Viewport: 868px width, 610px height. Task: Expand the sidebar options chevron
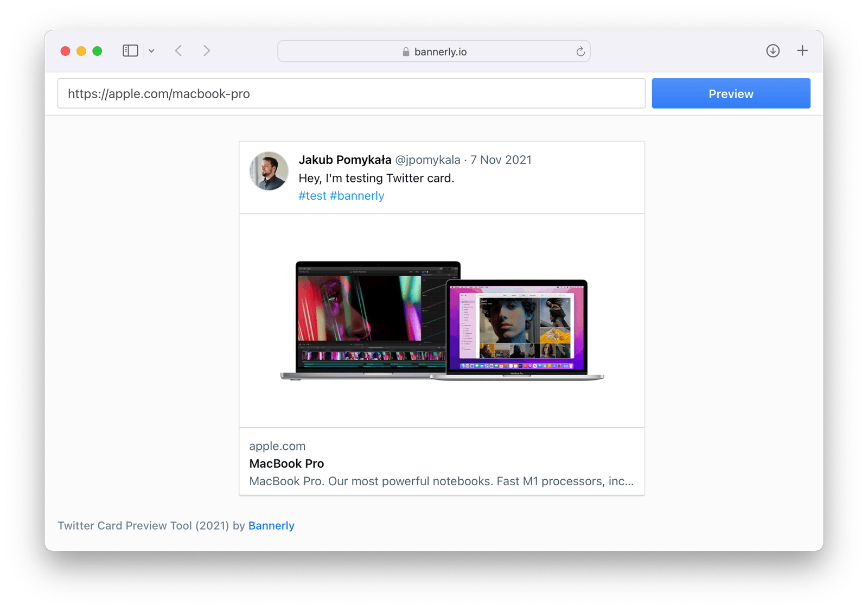click(x=151, y=50)
